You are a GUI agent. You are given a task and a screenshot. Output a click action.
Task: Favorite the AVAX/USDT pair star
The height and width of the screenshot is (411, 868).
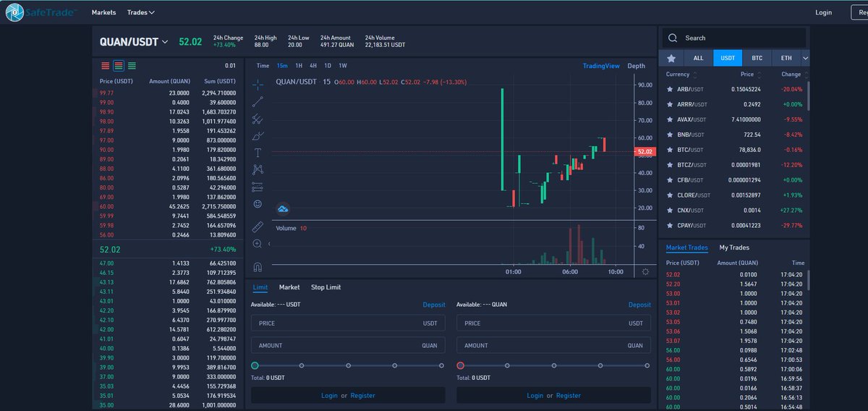(x=670, y=119)
